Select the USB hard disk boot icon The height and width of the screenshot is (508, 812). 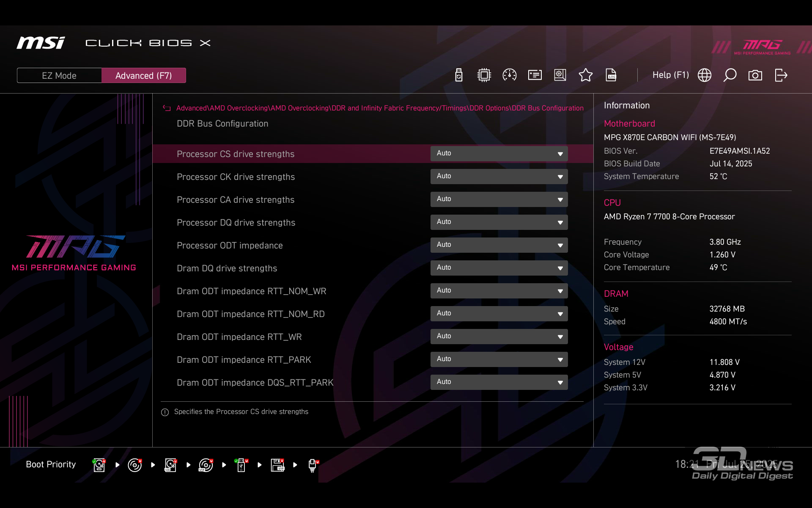tap(170, 465)
